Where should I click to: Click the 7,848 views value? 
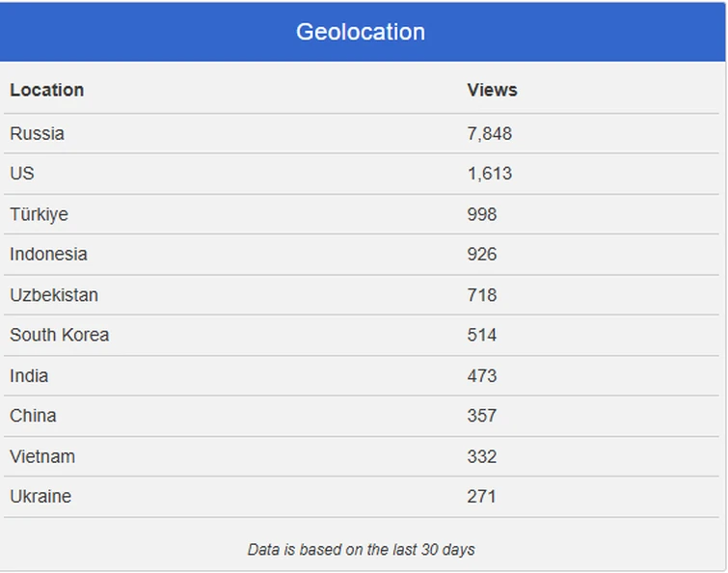490,134
